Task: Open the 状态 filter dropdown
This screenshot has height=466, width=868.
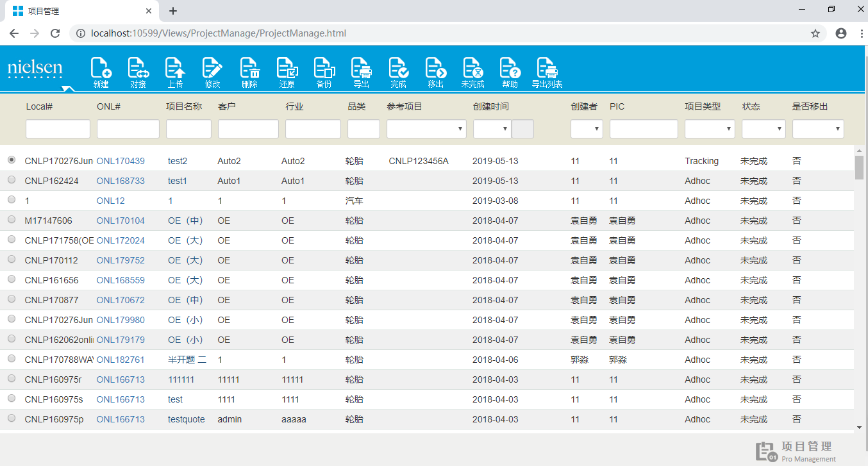Action: pyautogui.click(x=764, y=129)
